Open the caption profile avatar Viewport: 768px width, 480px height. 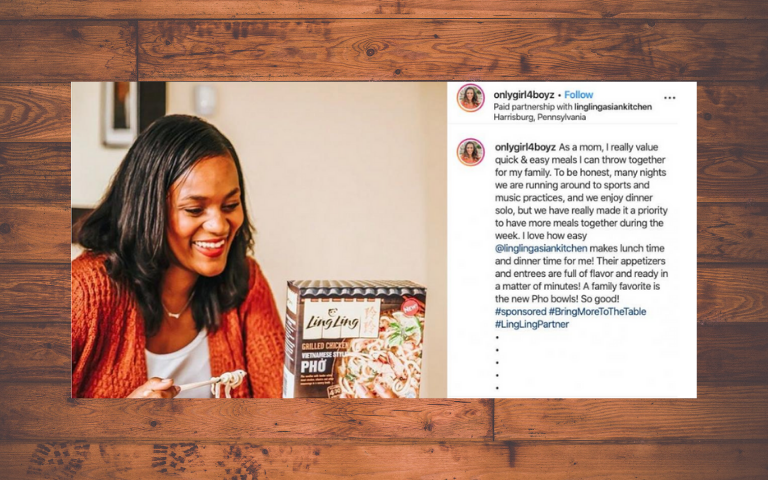coord(471,152)
